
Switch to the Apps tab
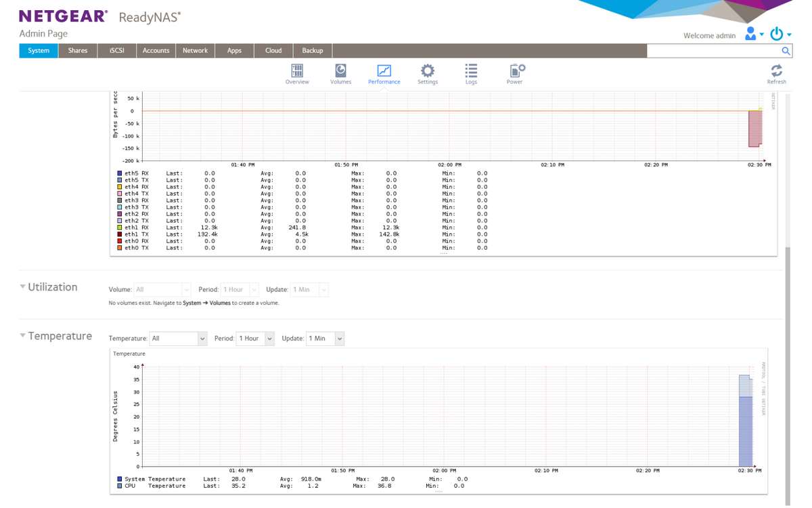tap(235, 51)
